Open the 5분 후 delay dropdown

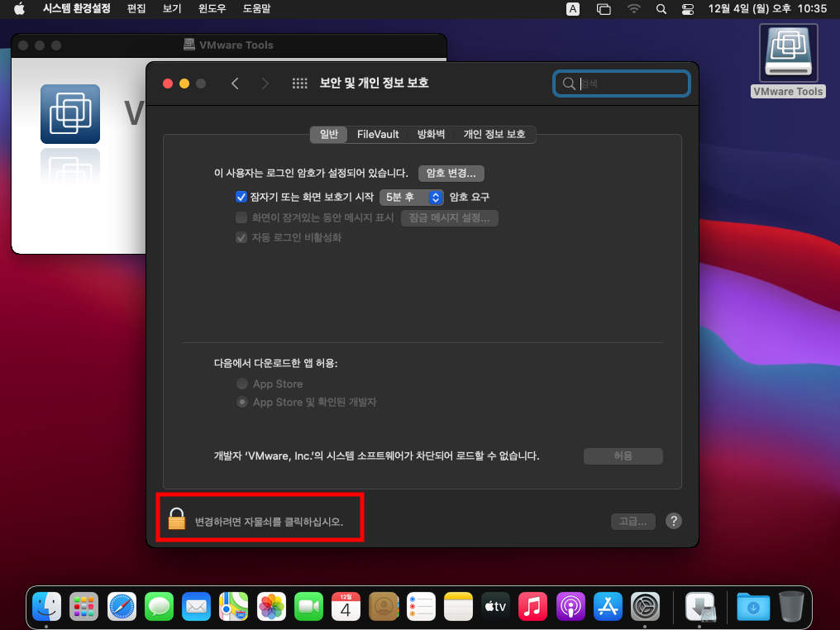coord(412,197)
